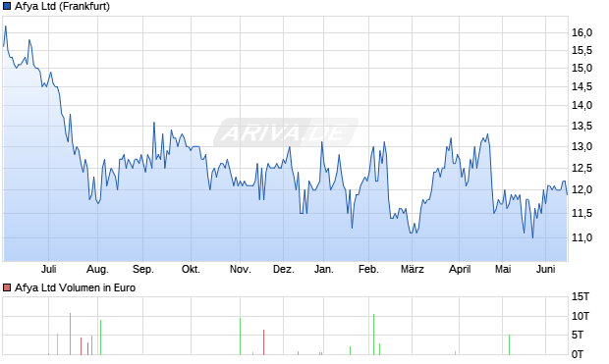Click the 13,0 price axis value
The image size is (609, 364).
pyautogui.click(x=581, y=147)
